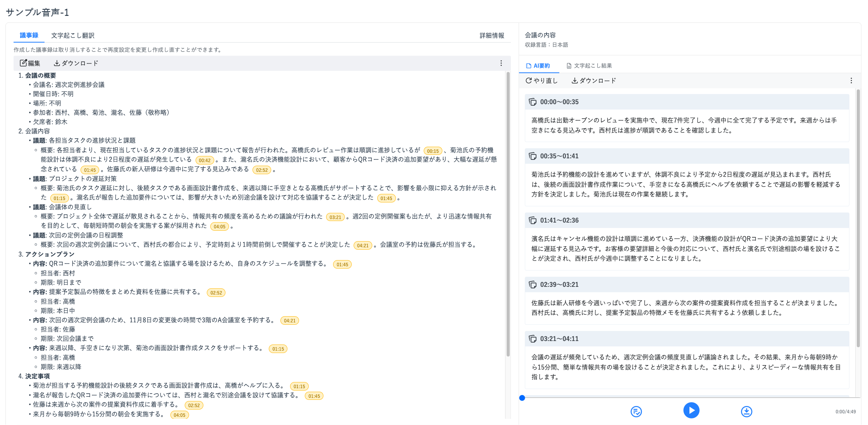The image size is (868, 425).
Task: Switch to the 文字起こし翻訳 tab
Action: coord(72,36)
